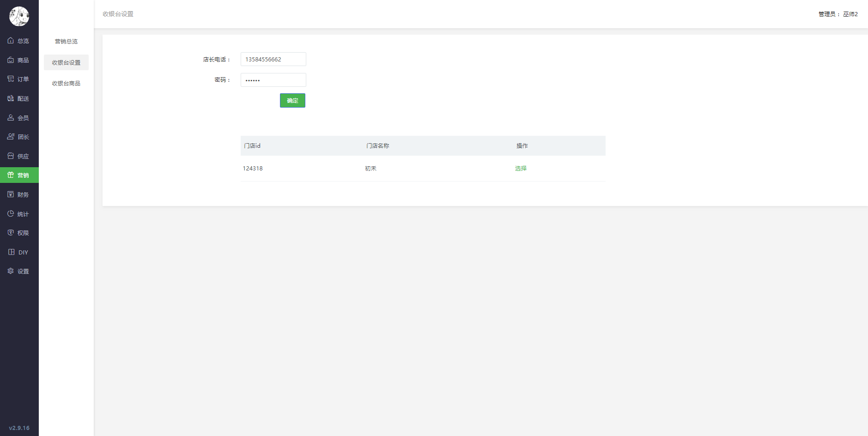Open the 商品 products icon
Screen dimensions: 868x436
tap(11, 60)
